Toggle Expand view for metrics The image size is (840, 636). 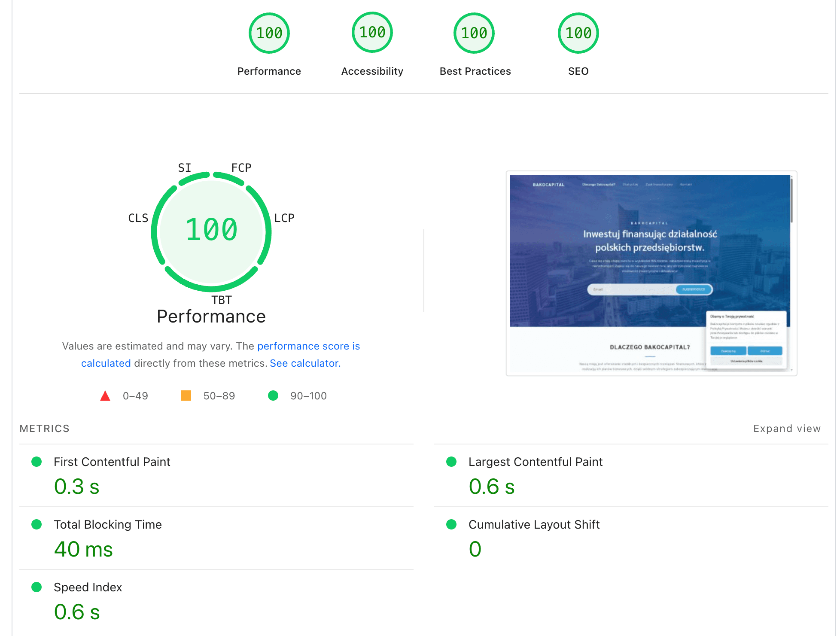pyautogui.click(x=787, y=429)
